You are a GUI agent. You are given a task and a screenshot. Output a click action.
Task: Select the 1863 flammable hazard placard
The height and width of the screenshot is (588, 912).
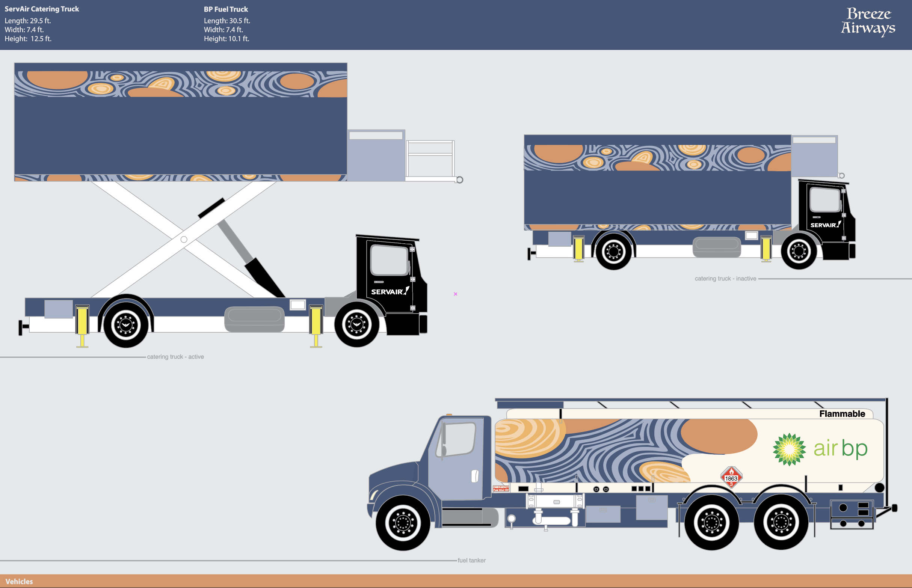tap(731, 478)
